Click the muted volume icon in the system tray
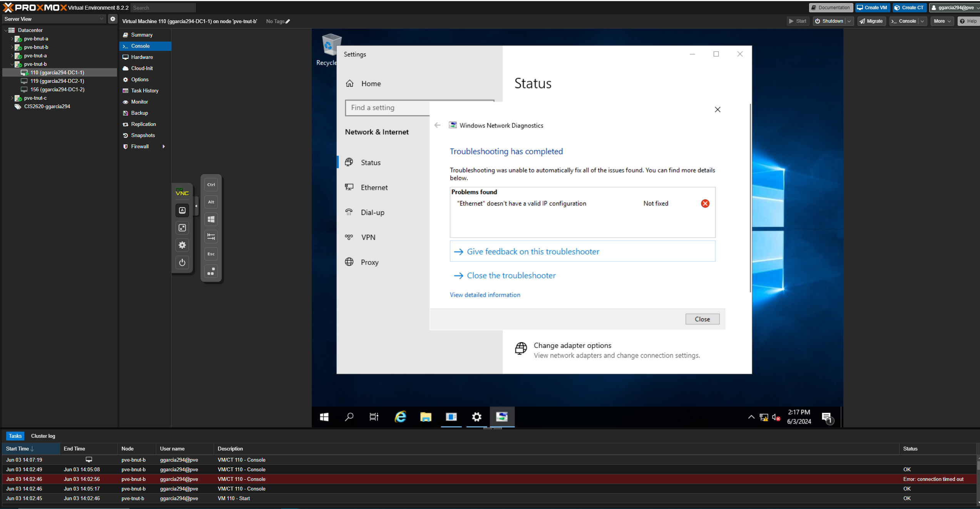Image resolution: width=980 pixels, height=509 pixels. (x=775, y=417)
